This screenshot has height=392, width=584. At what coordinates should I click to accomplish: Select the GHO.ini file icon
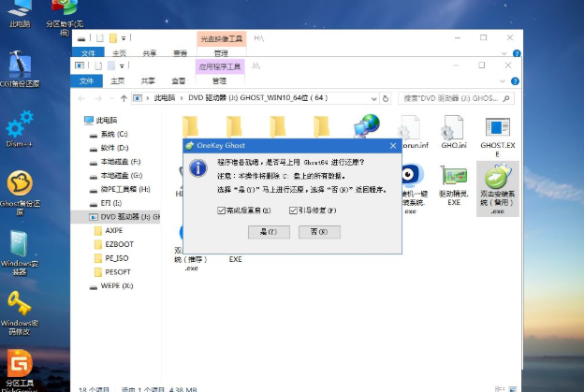(454, 132)
